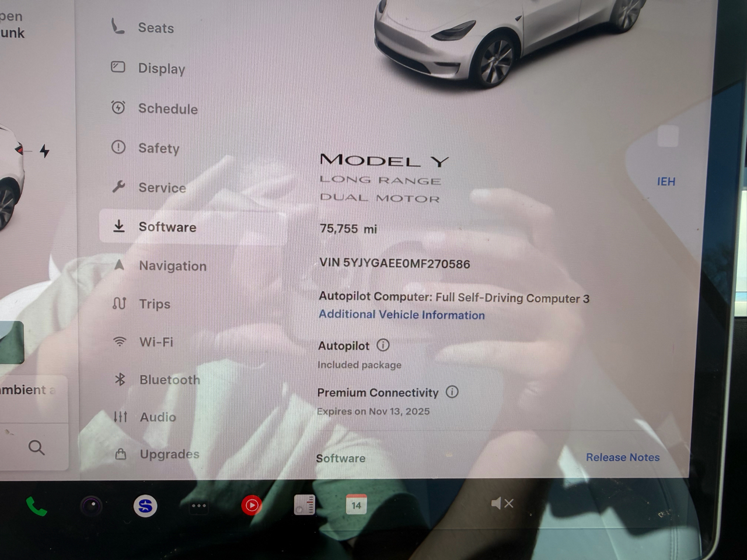Select the Display settings option
This screenshot has width=747, height=560.
(x=161, y=69)
